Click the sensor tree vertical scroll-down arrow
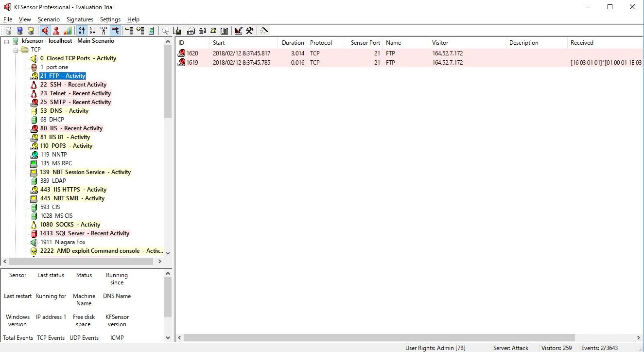Viewport: 644px width, 352px height. pos(168,253)
